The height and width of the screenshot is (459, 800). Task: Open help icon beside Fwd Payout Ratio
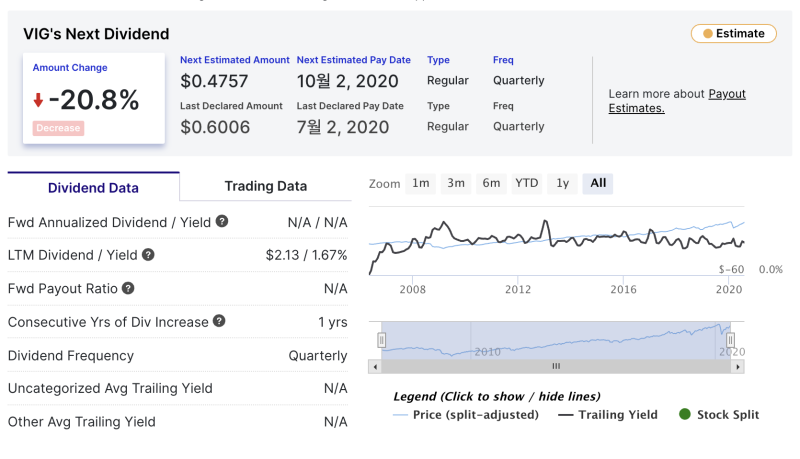[128, 288]
